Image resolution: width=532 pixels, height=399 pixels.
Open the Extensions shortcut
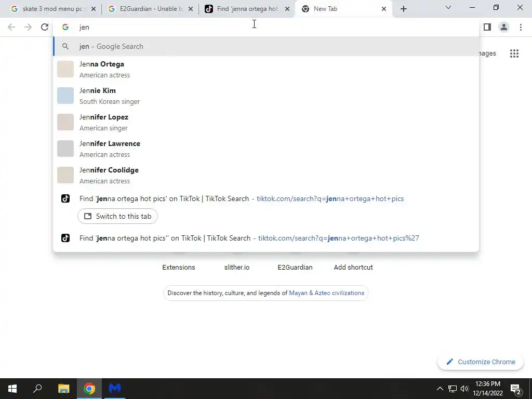point(179,268)
